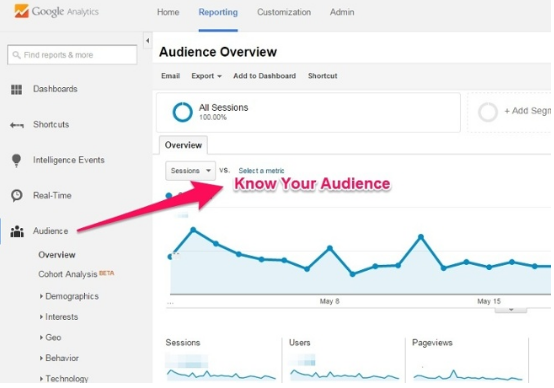Image resolution: width=554 pixels, height=388 pixels.
Task: Open Real-Time using the clock icon
Action: coord(17,195)
